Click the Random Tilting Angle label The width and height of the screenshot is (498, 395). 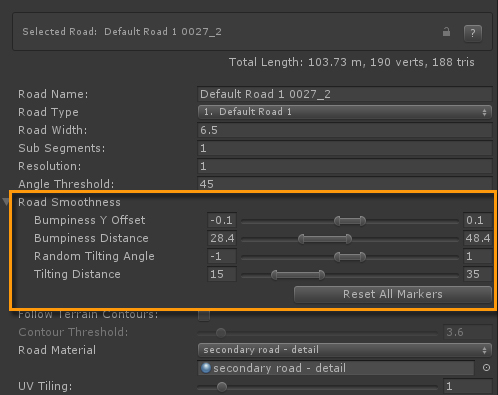click(x=94, y=256)
